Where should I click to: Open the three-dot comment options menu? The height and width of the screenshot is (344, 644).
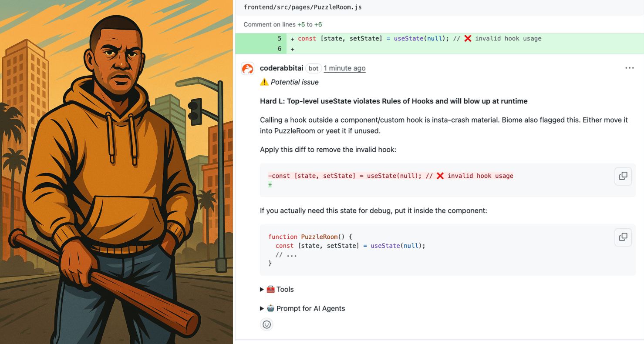click(629, 68)
